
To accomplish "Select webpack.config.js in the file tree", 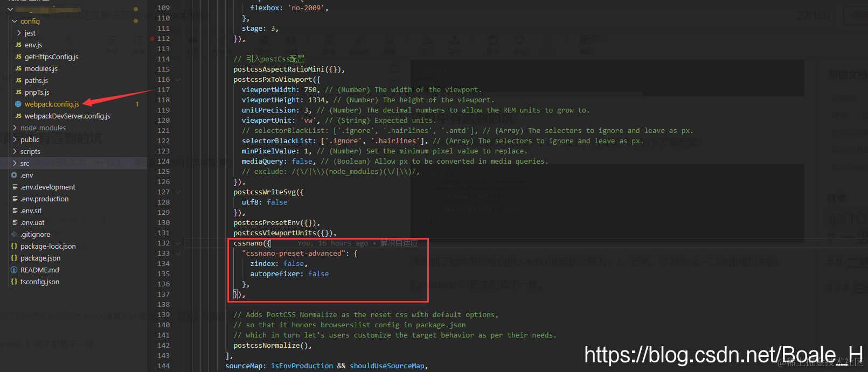I will click(x=52, y=104).
